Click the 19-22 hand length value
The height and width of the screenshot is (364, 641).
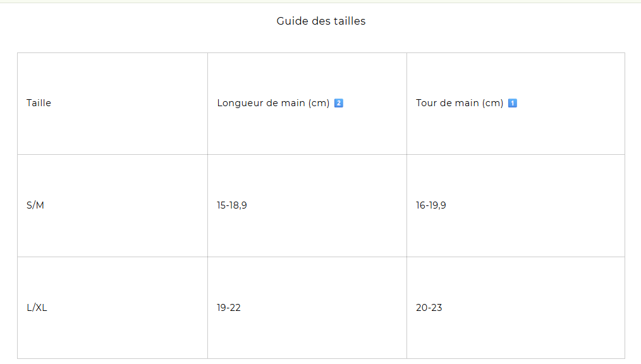click(x=229, y=308)
